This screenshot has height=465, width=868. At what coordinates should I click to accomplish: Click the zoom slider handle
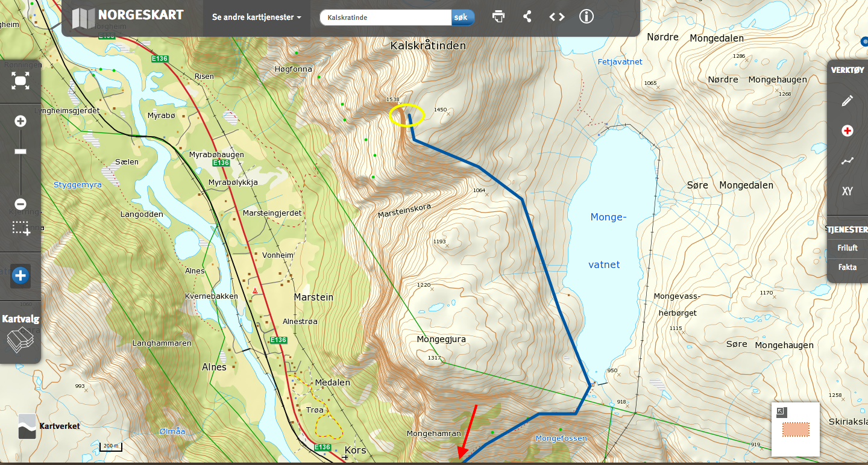pos(20,152)
